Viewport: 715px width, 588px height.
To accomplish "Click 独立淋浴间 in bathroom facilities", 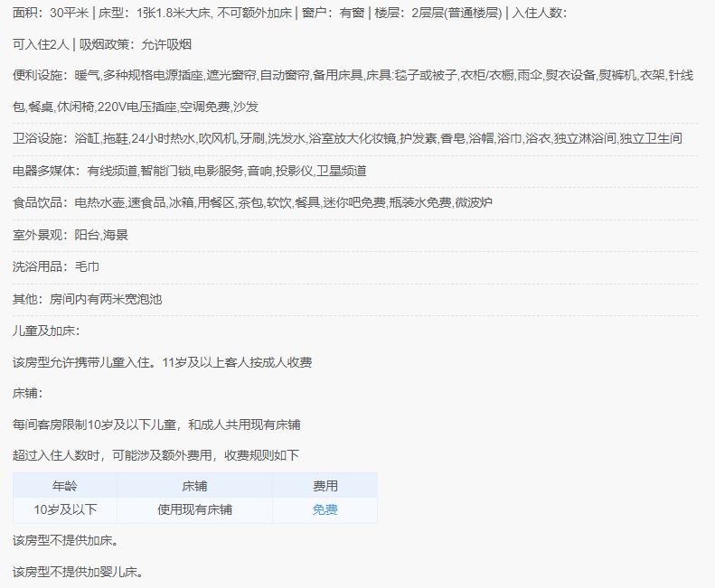I will tap(585, 138).
